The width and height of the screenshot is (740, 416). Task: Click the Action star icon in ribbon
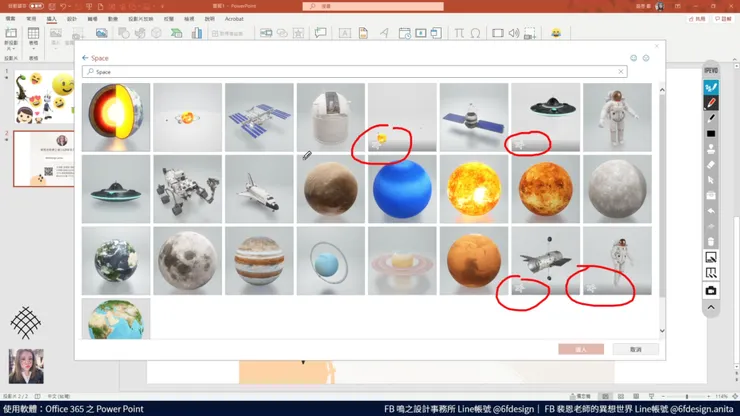(298, 33)
